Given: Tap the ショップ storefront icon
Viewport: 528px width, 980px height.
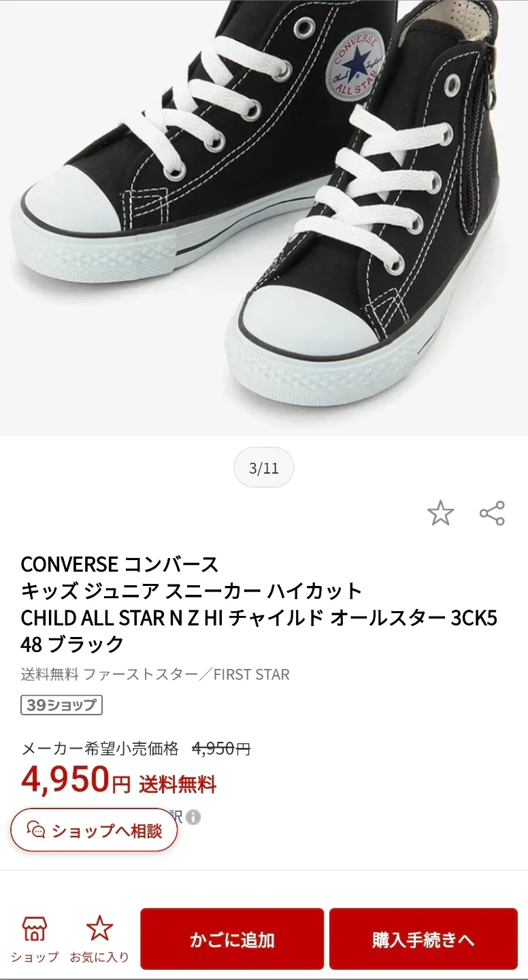Looking at the screenshot, I should (x=35, y=928).
